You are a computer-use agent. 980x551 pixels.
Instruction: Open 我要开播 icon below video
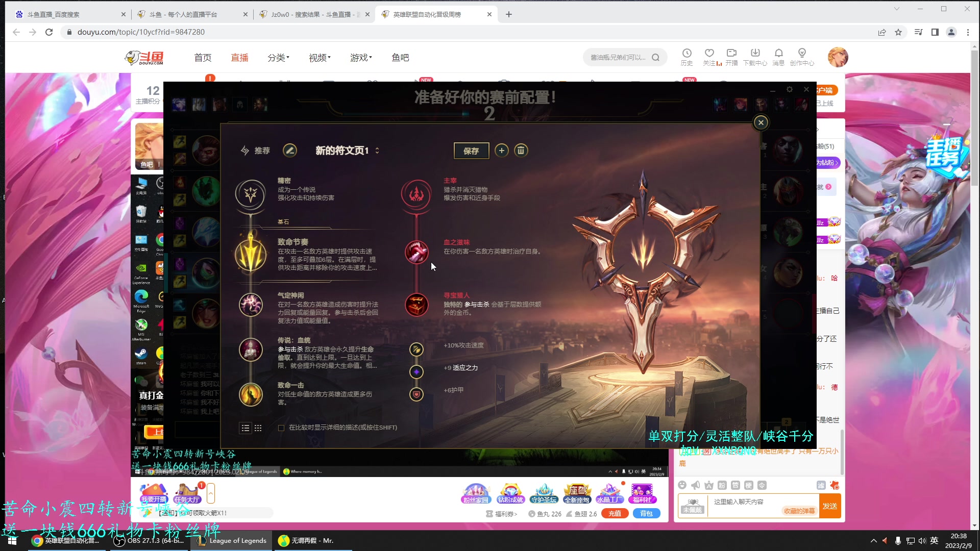(154, 493)
